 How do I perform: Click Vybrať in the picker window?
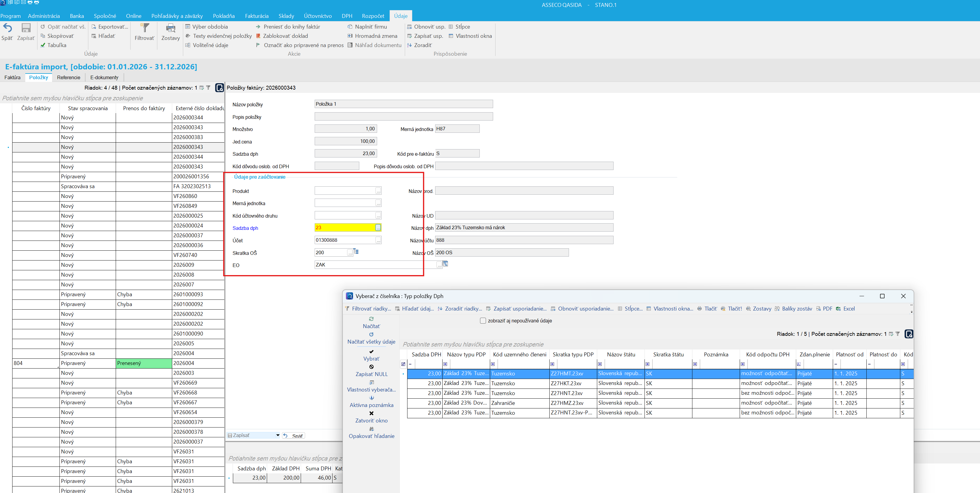point(371,355)
